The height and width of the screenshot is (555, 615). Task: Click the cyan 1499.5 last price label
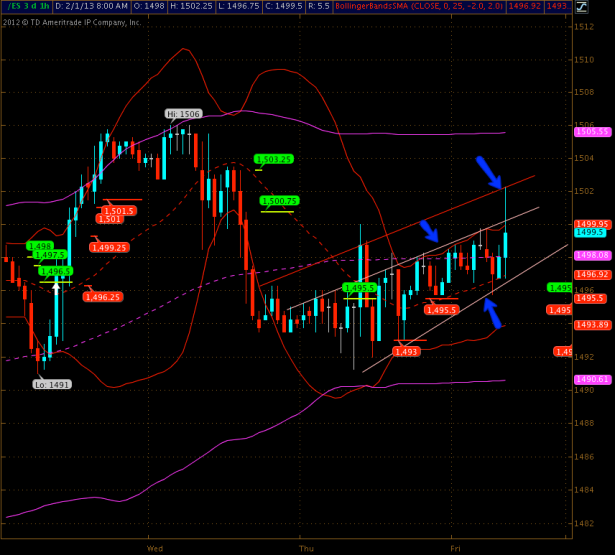click(x=588, y=232)
